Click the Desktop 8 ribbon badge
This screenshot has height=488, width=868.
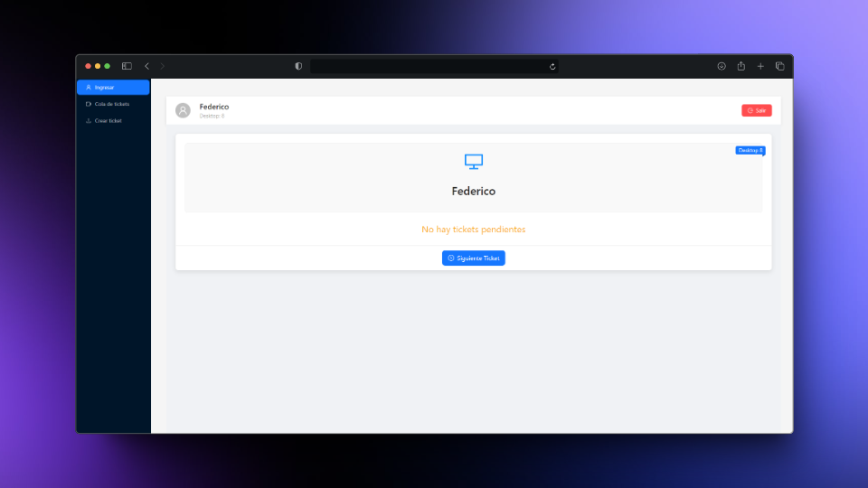coord(750,150)
